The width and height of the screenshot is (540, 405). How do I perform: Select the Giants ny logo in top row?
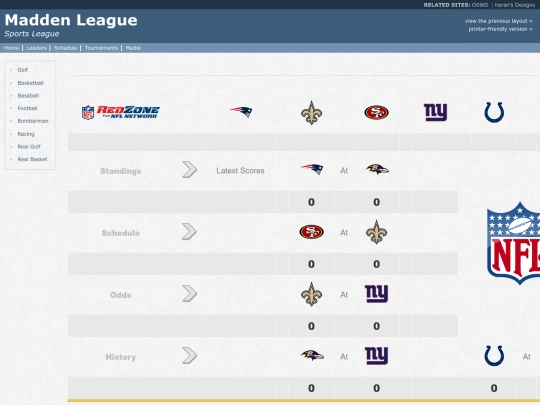click(x=435, y=112)
